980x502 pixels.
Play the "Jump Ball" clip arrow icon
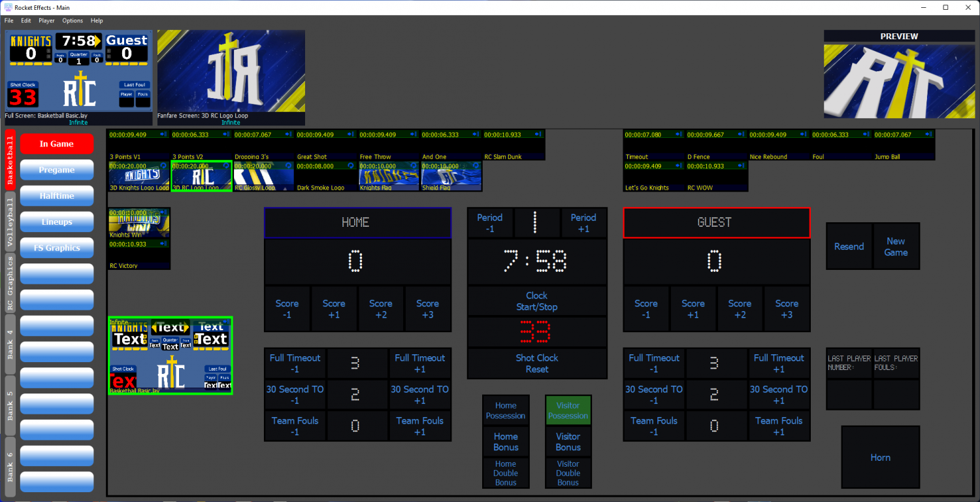coord(927,134)
